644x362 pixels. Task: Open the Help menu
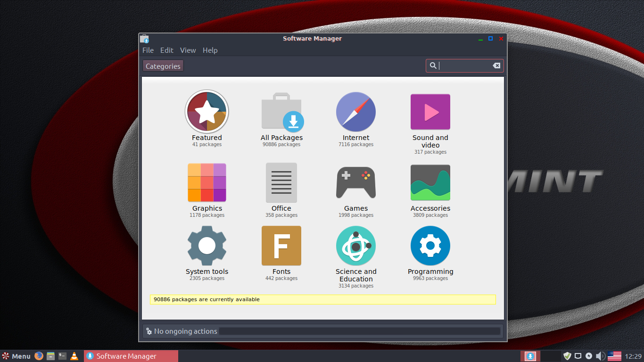pyautogui.click(x=210, y=50)
